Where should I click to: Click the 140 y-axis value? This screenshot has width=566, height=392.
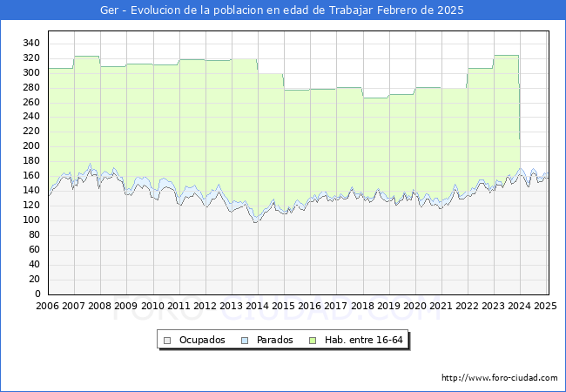coord(31,190)
